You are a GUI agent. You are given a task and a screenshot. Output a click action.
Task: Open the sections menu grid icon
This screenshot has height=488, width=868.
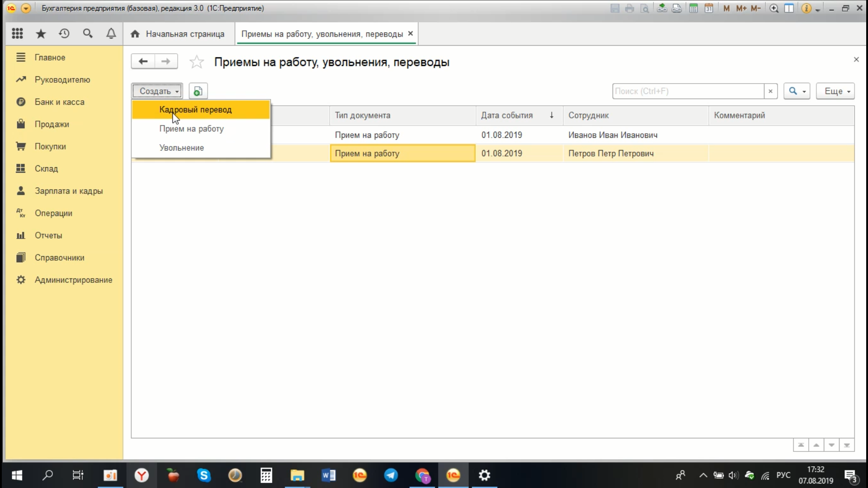[17, 33]
